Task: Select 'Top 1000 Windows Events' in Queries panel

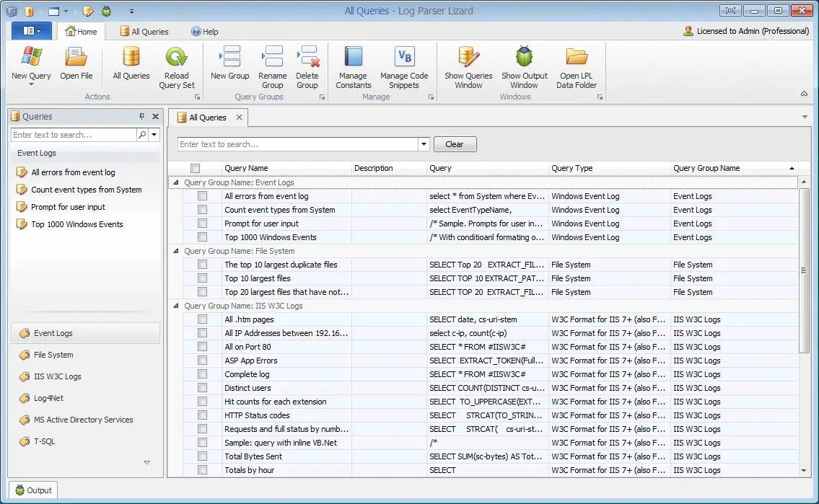Action: [x=76, y=224]
